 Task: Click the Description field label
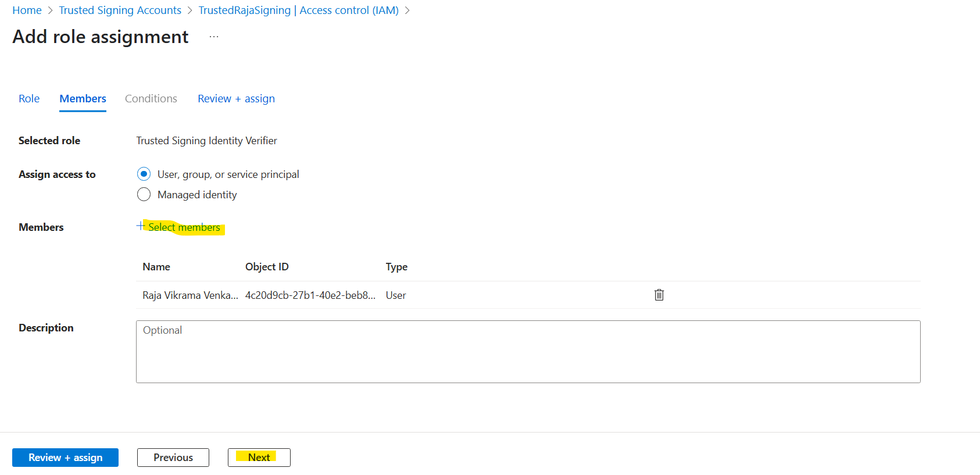click(x=46, y=328)
